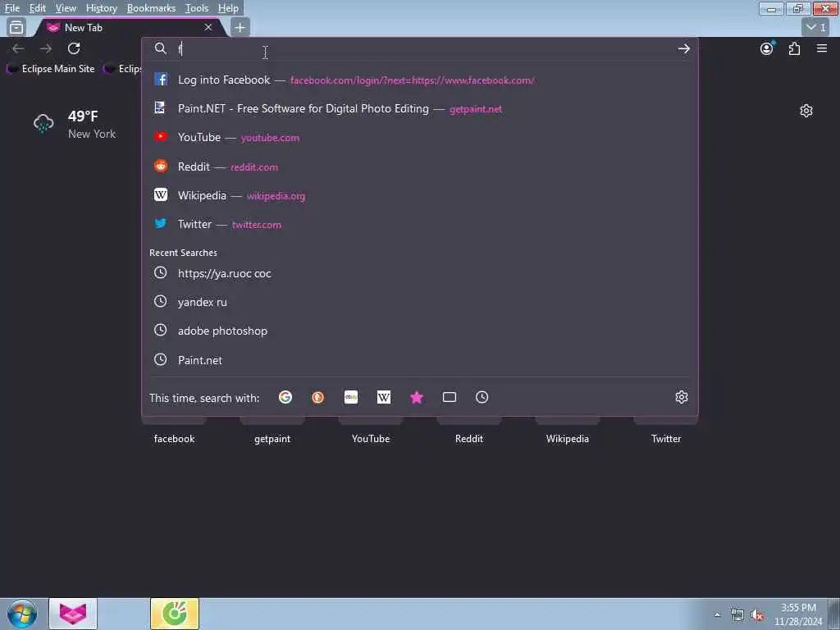Search this time with DuckDuckGo
Screen dimensions: 840x630
[318, 398]
